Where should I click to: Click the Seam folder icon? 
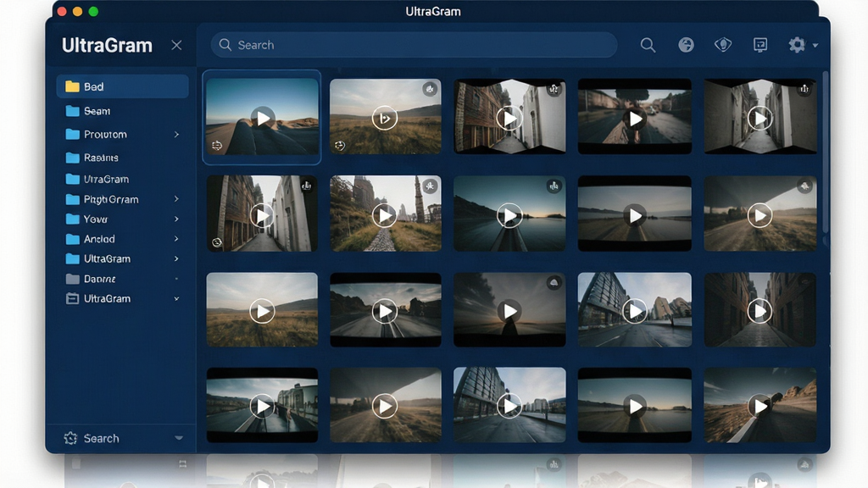[72, 111]
